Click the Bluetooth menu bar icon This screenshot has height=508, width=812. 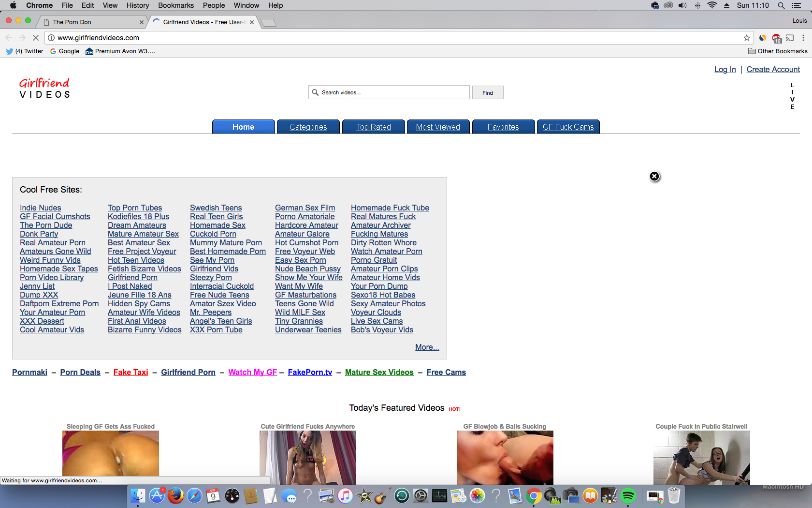click(697, 5)
